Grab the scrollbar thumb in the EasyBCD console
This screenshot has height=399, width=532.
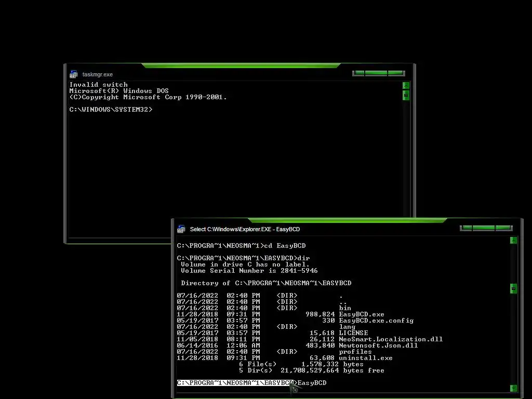click(x=513, y=289)
